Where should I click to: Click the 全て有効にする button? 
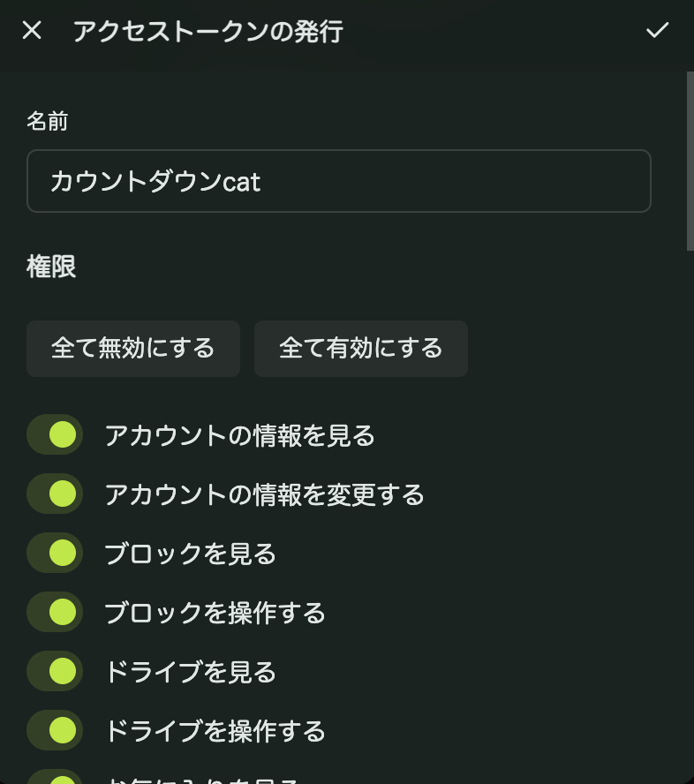coord(360,348)
